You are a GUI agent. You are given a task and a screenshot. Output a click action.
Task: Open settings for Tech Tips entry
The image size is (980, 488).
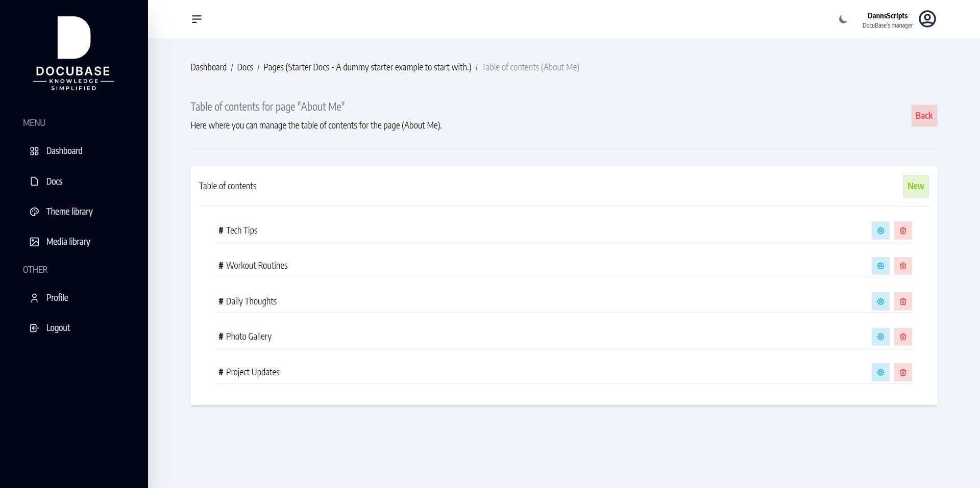pos(880,230)
